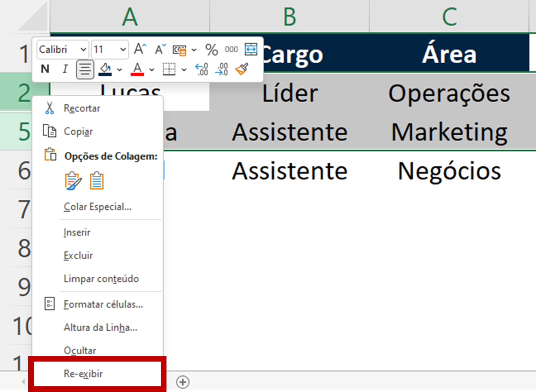536x392 pixels.
Task: Click the Merge and Center icon
Action: (x=251, y=50)
